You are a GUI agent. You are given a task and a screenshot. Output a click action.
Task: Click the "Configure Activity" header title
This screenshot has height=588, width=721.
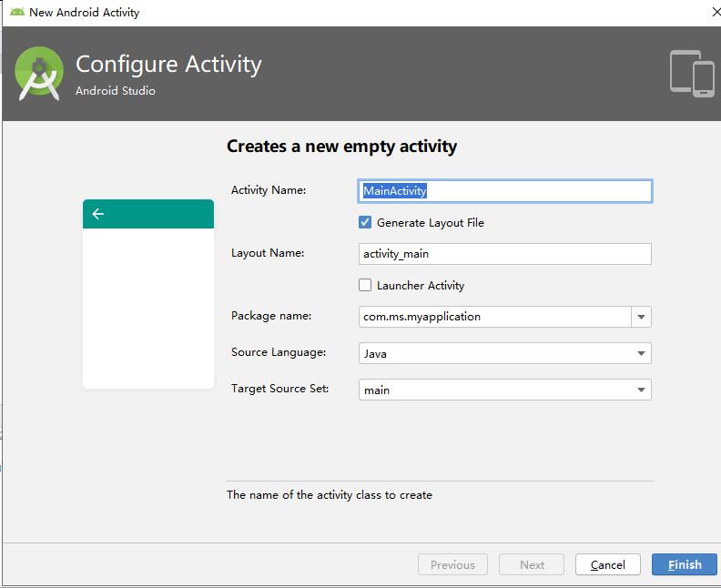(168, 65)
